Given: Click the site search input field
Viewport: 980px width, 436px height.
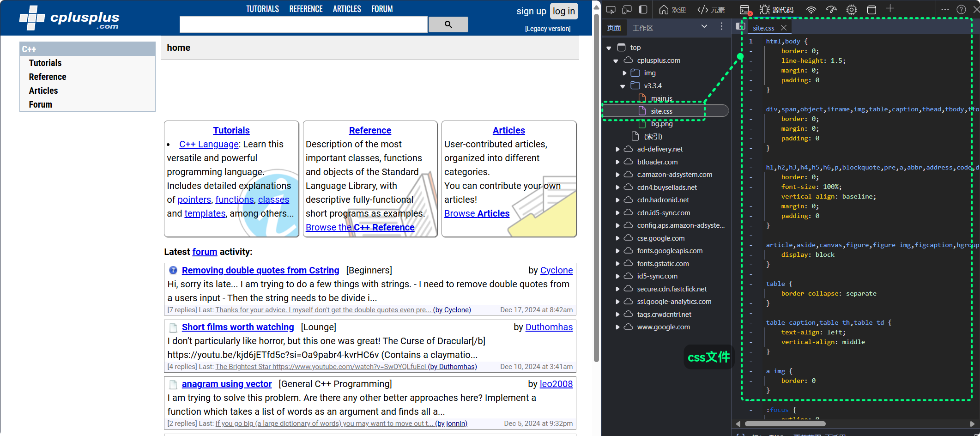Looking at the screenshot, I should (303, 24).
